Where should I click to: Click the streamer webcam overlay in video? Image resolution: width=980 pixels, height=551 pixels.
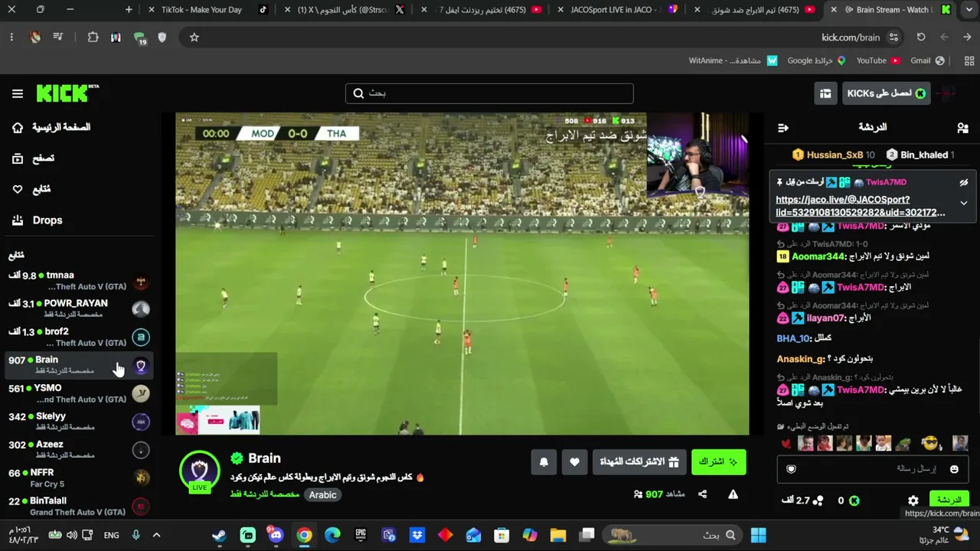tap(697, 157)
